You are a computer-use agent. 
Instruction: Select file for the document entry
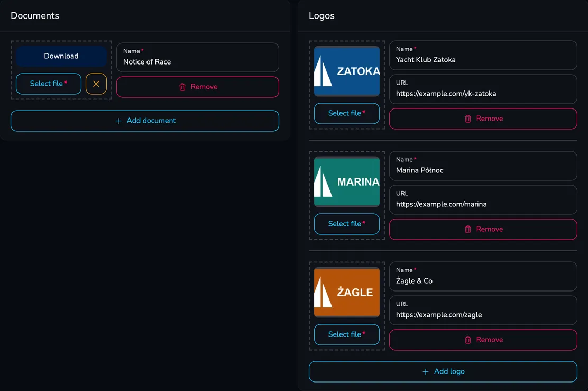click(48, 84)
